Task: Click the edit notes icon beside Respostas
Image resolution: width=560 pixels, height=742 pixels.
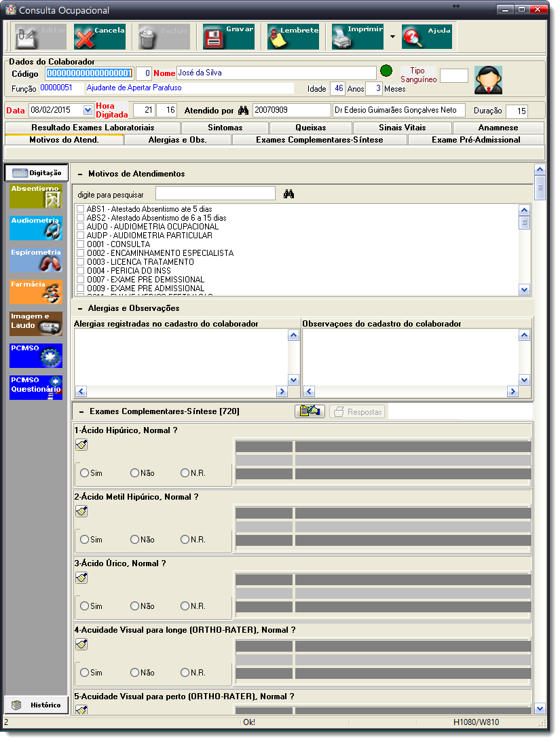Action: (310, 411)
